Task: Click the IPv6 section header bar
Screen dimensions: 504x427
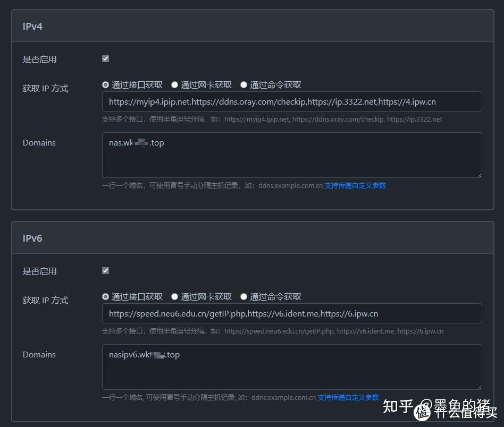Action: pos(252,238)
